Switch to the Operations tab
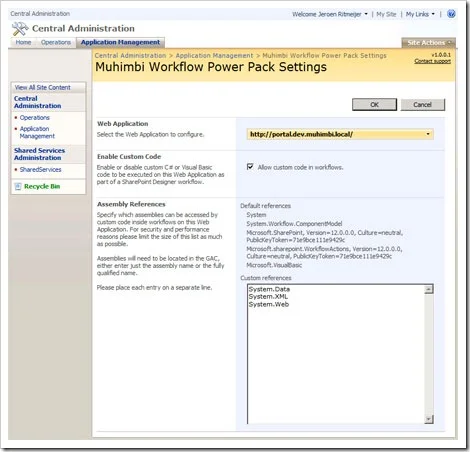This screenshot has height=452, width=470. point(56,42)
